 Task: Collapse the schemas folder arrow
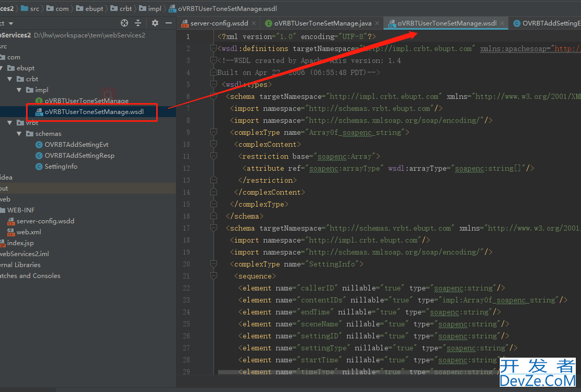tap(19, 134)
